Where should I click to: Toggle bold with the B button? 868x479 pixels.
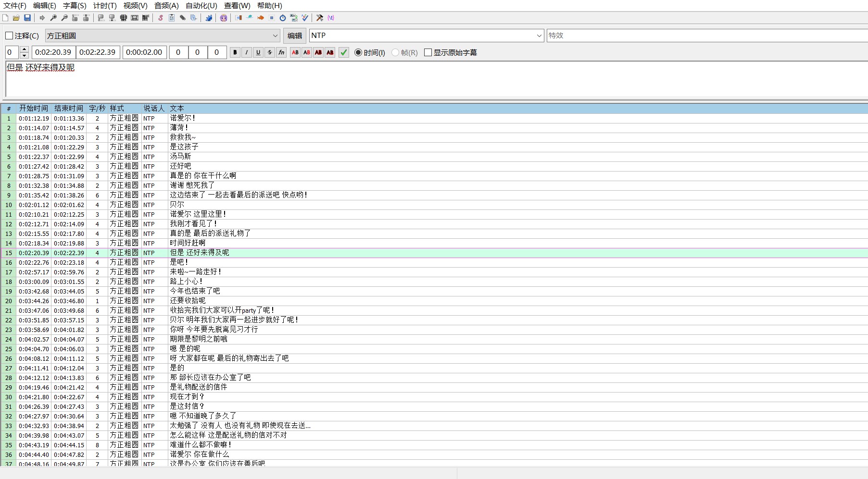pos(235,52)
